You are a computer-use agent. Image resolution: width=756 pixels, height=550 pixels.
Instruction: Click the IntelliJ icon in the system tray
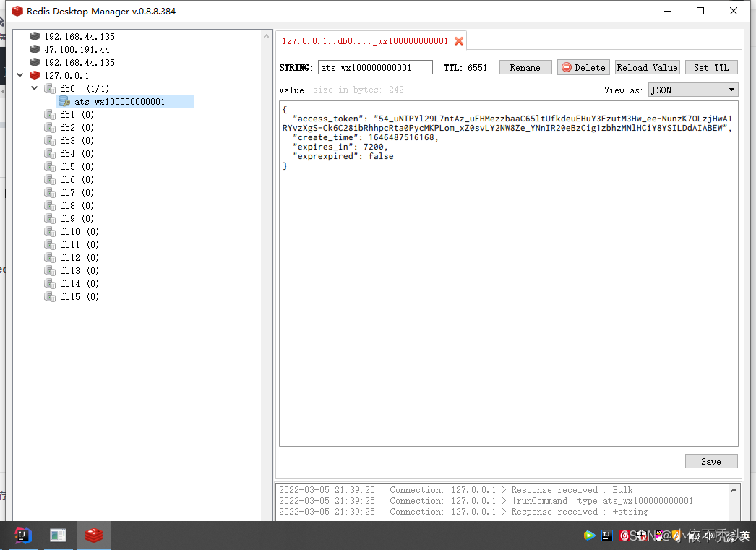pos(607,535)
